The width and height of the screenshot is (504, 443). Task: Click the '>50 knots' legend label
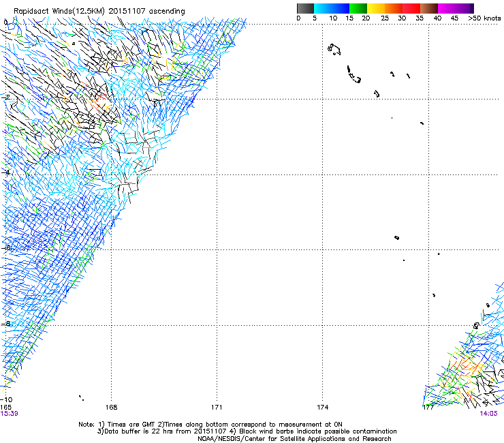(x=484, y=18)
